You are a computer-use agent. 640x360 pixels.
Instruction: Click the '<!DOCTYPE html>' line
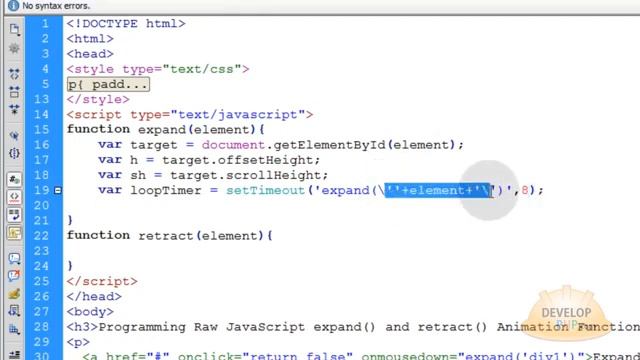tap(126, 24)
